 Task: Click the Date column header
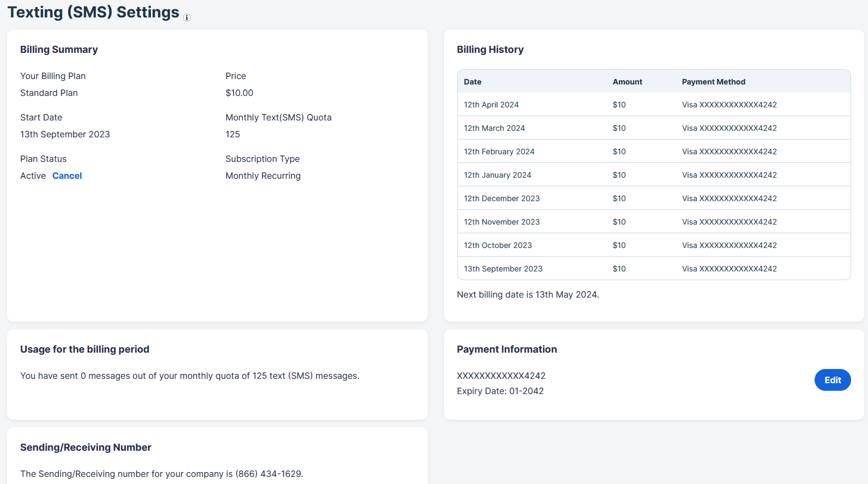pyautogui.click(x=472, y=82)
